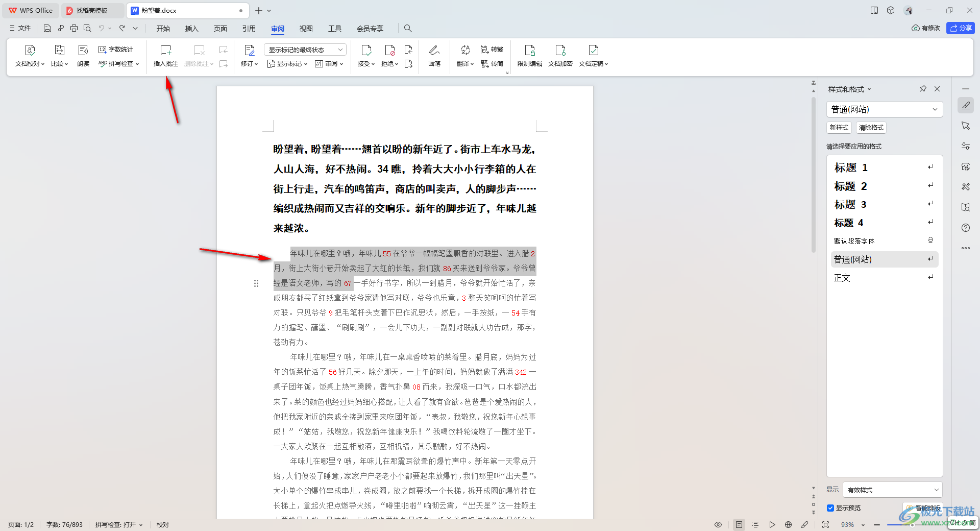Image resolution: width=980 pixels, height=531 pixels.
Task: Convert text with 转繁
Action: 492,50
